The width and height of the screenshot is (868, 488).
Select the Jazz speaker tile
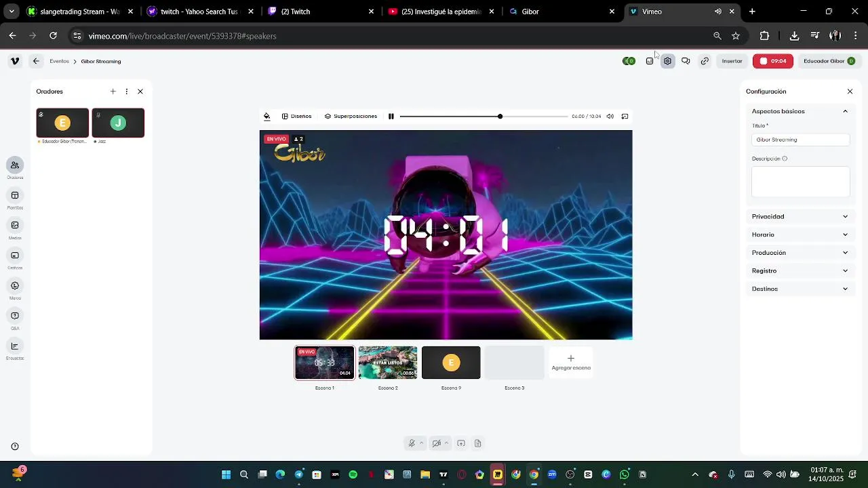click(118, 123)
